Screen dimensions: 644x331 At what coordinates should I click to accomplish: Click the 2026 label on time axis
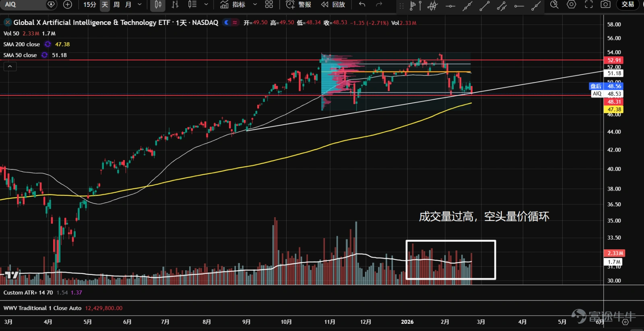tap(407, 322)
